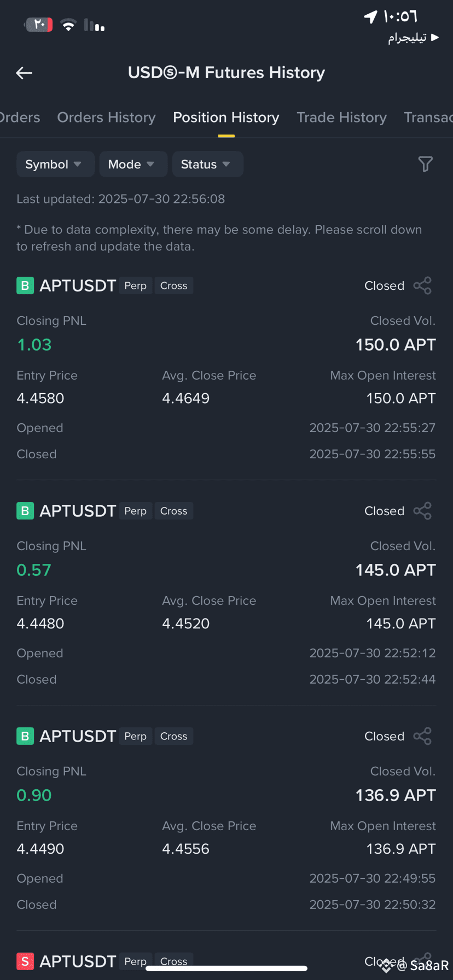Viewport: 453px width, 980px height.
Task: Expand the Status dropdown filter
Action: click(207, 164)
